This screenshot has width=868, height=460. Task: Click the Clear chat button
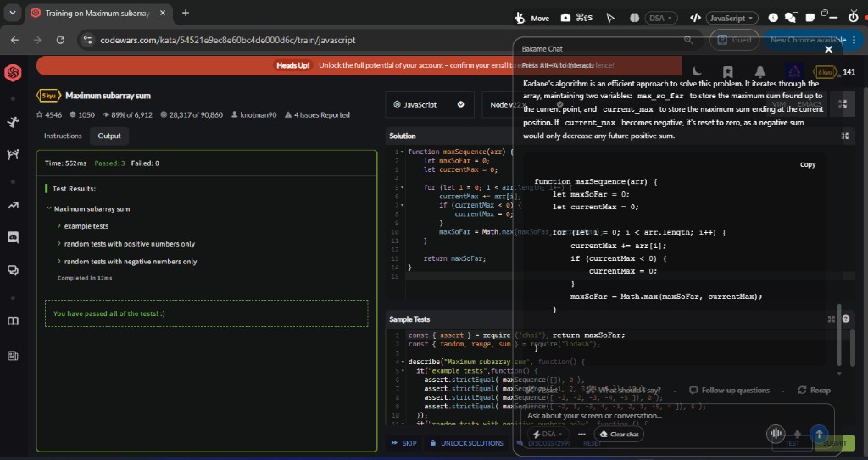click(620, 434)
